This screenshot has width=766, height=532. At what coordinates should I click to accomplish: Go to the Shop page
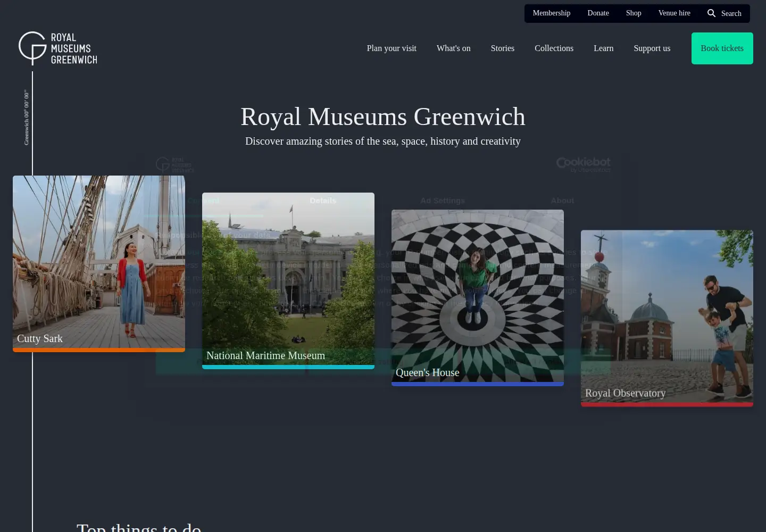point(634,13)
